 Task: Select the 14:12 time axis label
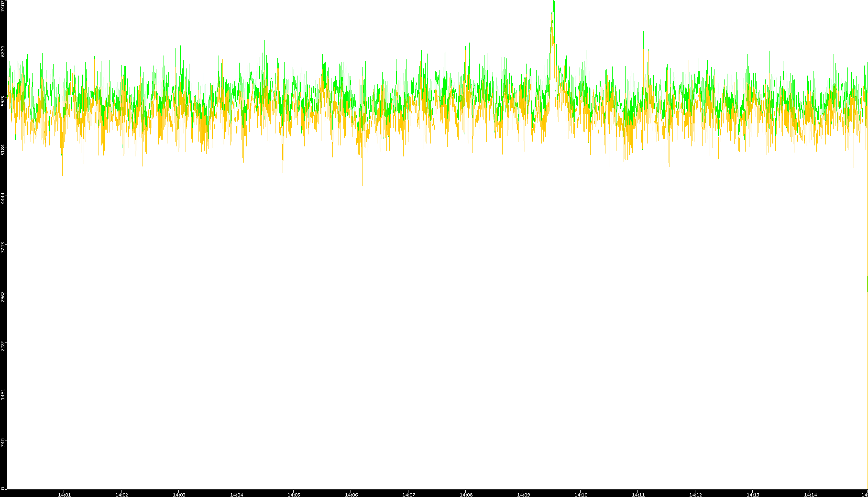[695, 494]
